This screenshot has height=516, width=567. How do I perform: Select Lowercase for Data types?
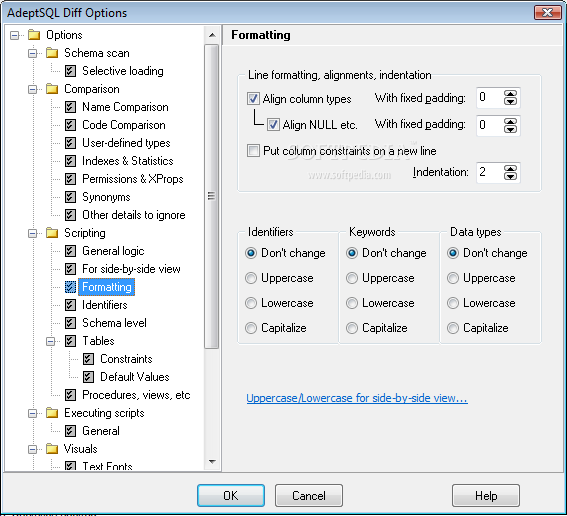click(453, 303)
